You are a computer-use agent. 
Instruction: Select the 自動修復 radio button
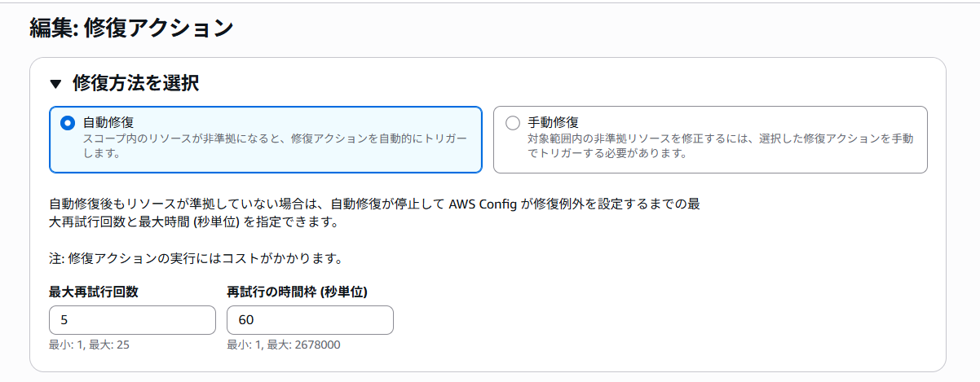(x=68, y=123)
